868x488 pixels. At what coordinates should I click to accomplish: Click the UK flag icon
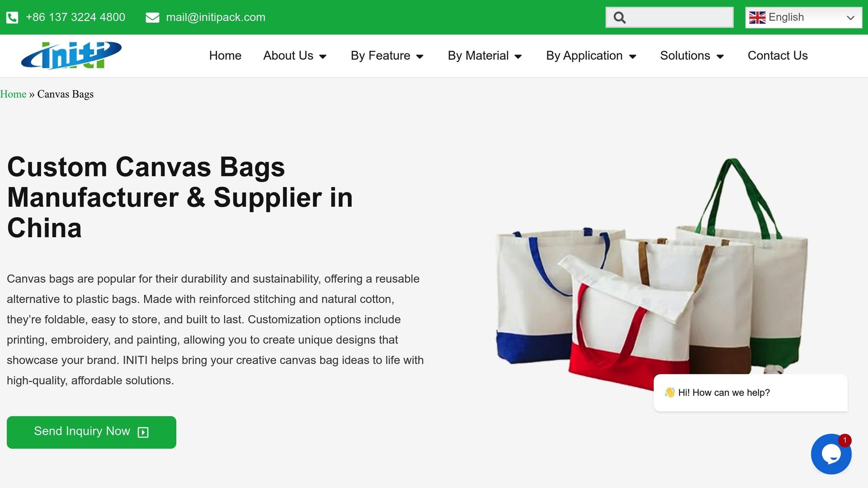coord(757,17)
